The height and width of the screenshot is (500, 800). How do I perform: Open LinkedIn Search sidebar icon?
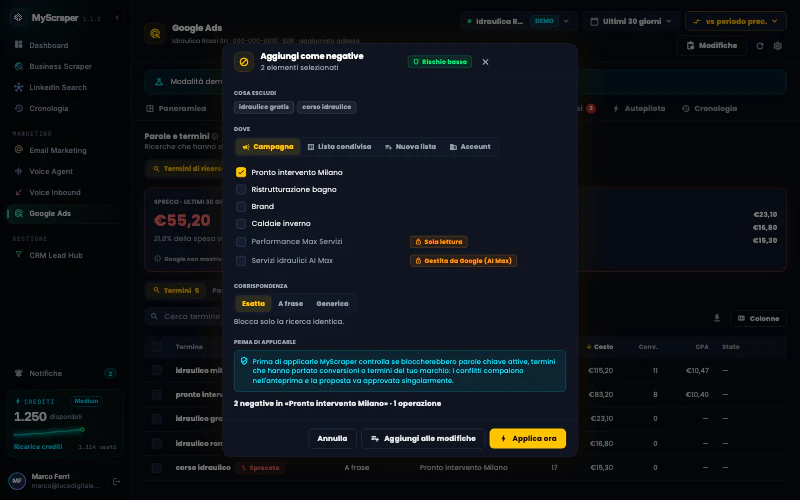coord(19,87)
